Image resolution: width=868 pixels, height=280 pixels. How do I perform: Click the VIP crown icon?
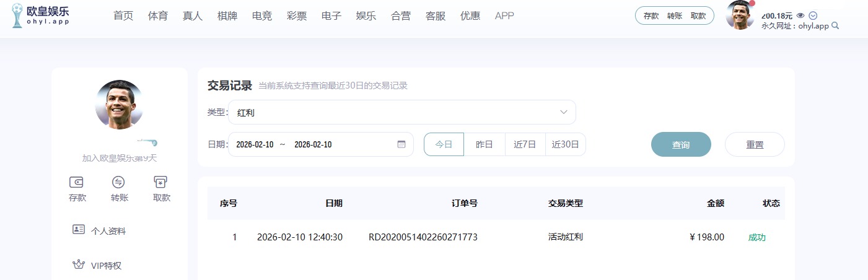click(x=79, y=265)
